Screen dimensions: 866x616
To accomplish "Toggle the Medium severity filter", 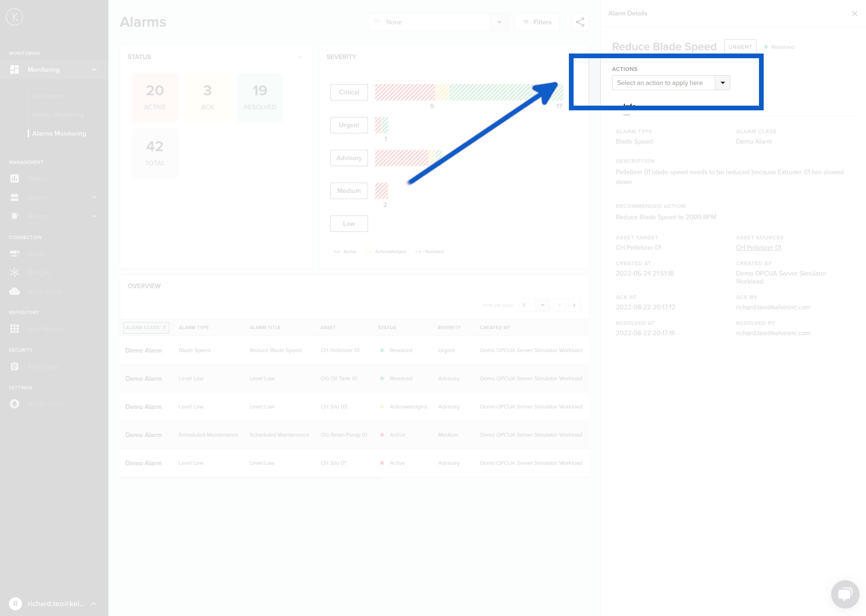I will click(x=349, y=191).
